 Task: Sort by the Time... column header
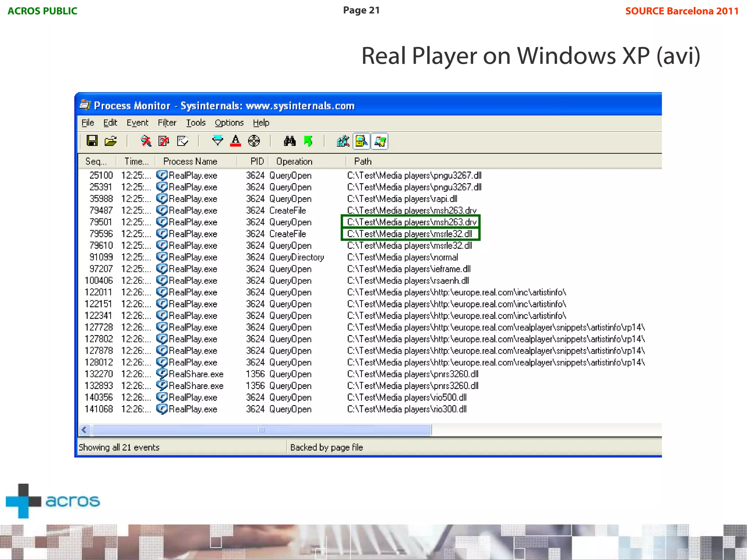[x=136, y=161]
